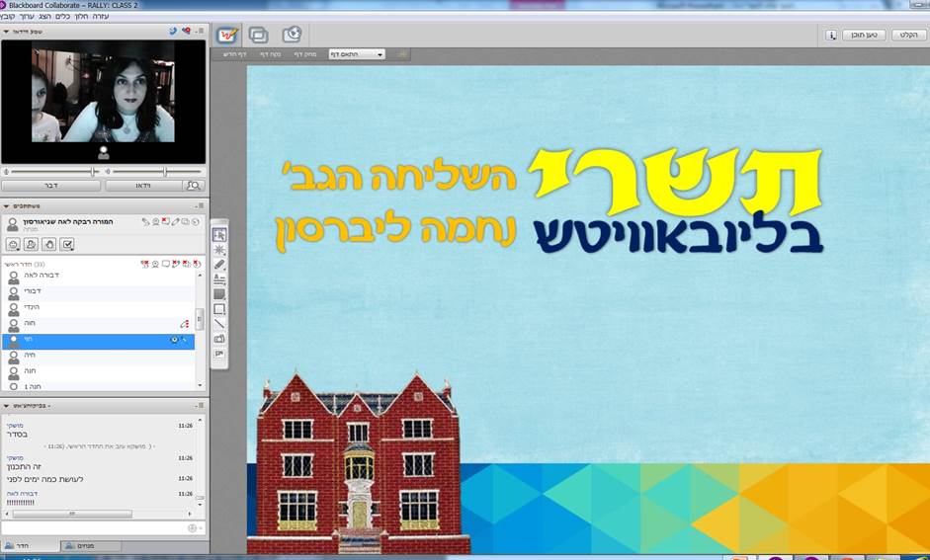Image resolution: width=930 pixels, height=560 pixels.
Task: Switch to Application Sharing mode
Action: point(259,36)
